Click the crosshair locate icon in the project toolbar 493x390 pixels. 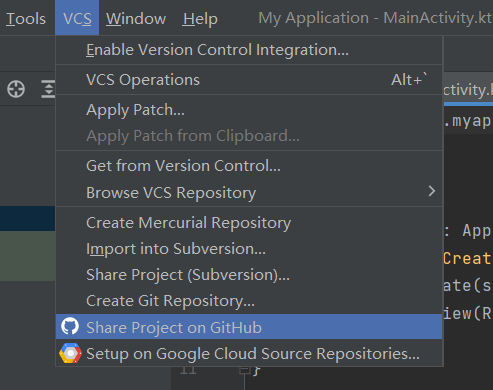[x=16, y=89]
